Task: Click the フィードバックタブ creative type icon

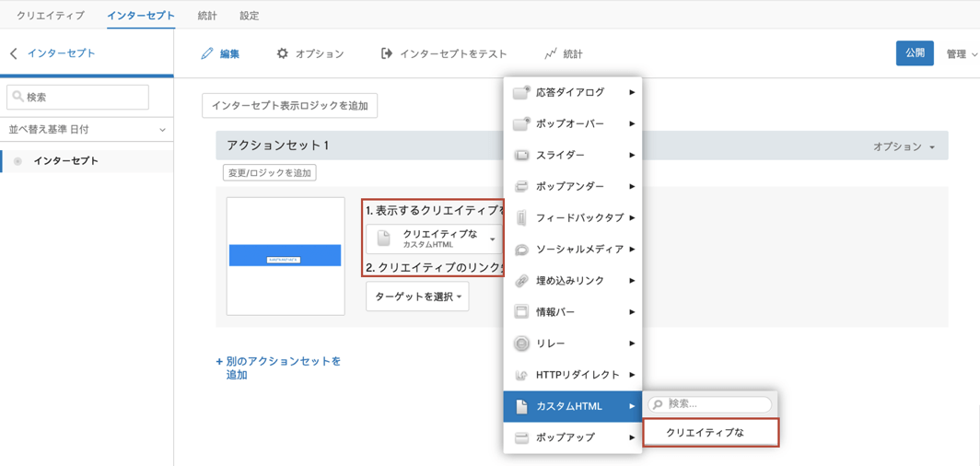Action: point(521,218)
